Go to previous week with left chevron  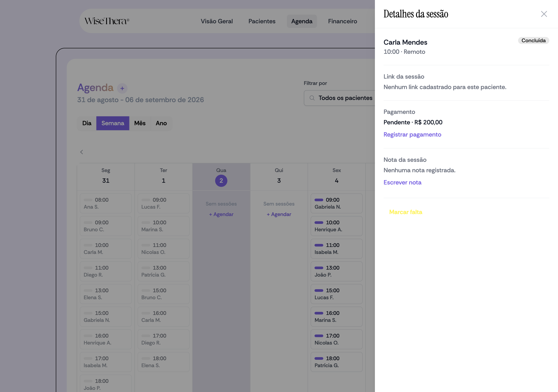[82, 152]
